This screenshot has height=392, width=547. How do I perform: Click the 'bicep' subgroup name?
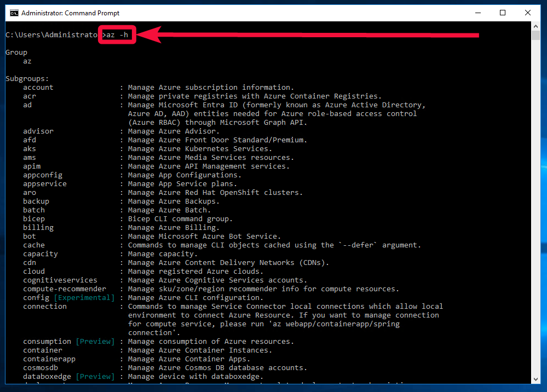(34, 218)
